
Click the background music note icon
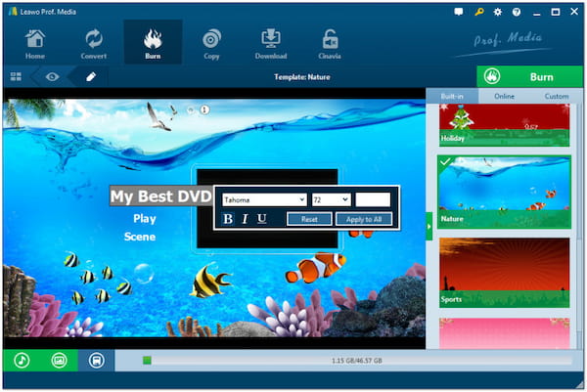pos(21,360)
